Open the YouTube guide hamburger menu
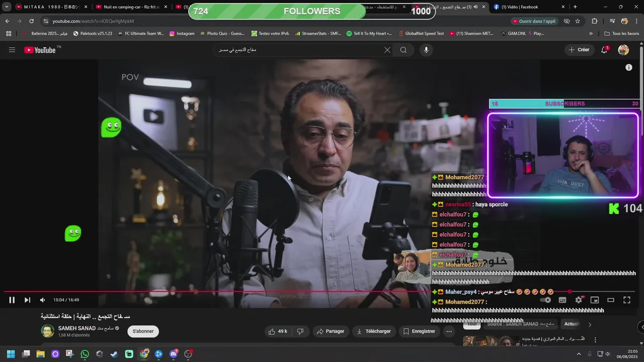The width and height of the screenshot is (644, 362). point(12,50)
